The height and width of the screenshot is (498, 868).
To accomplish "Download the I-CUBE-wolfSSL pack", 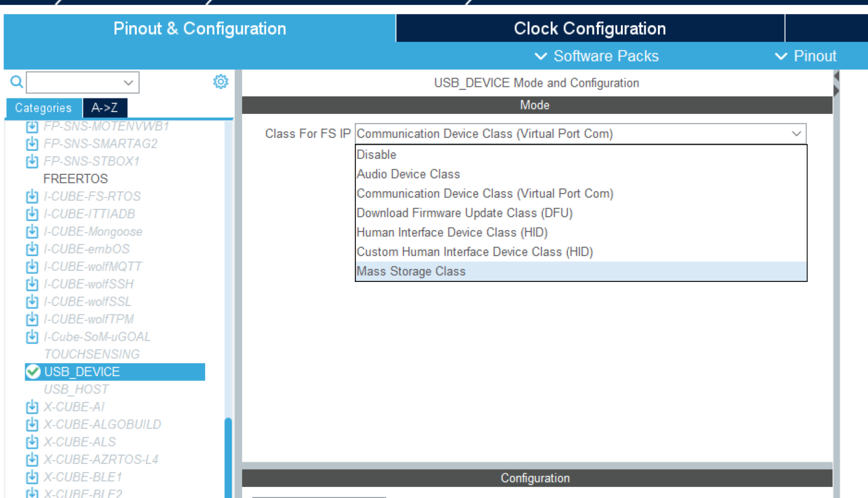I will pos(31,301).
